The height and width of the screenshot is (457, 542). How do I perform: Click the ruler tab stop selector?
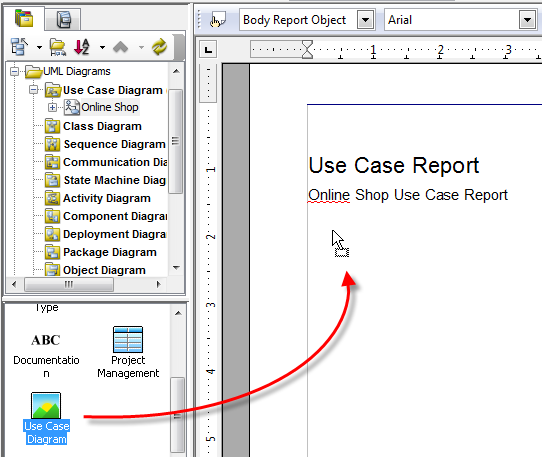point(208,49)
